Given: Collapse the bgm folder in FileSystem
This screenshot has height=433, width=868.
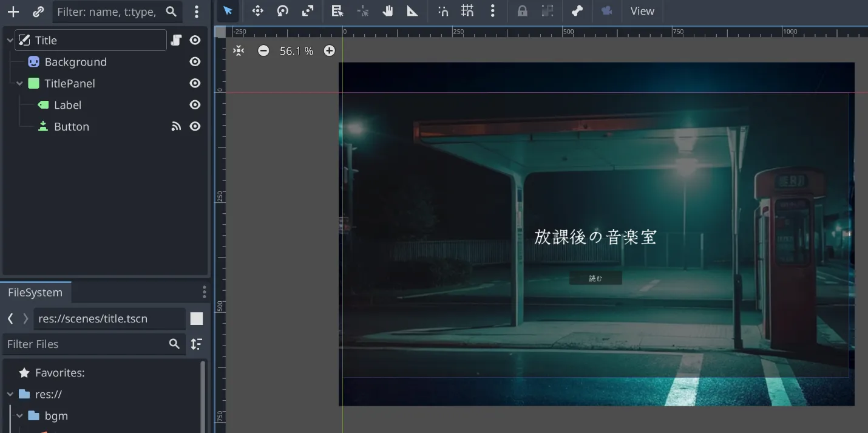Looking at the screenshot, I should click(19, 416).
